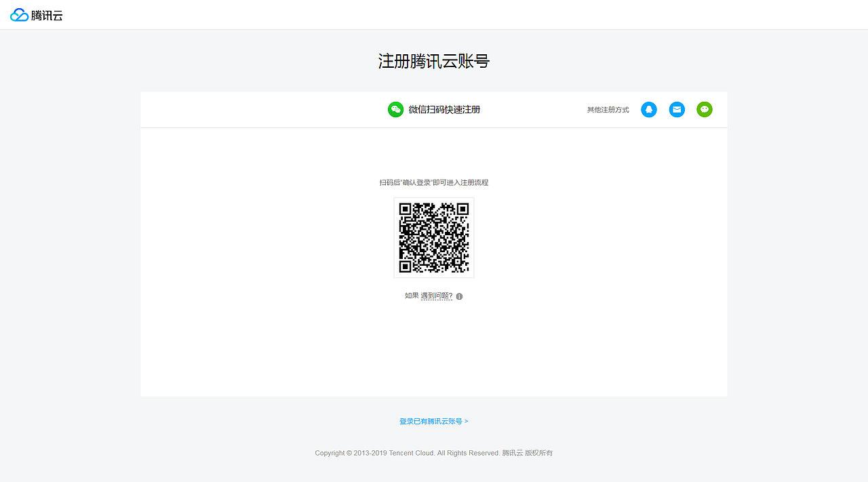Click the Copyright 2013-2019 Tencent Cloud text
The image size is (868, 482).
[x=434, y=453]
